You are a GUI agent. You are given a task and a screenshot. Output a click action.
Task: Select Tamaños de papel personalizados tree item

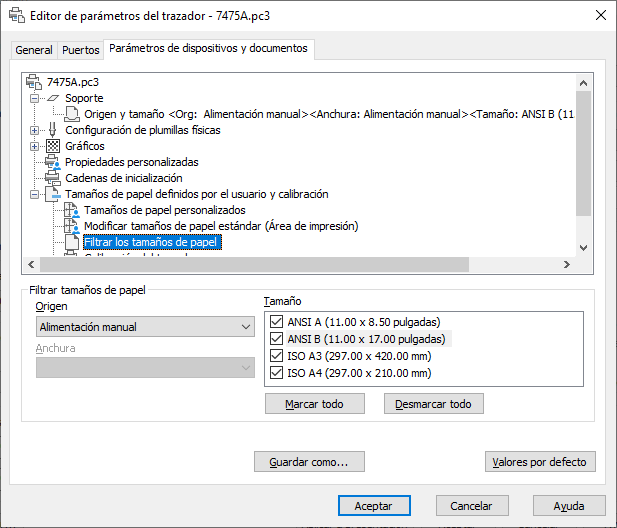[x=164, y=210]
